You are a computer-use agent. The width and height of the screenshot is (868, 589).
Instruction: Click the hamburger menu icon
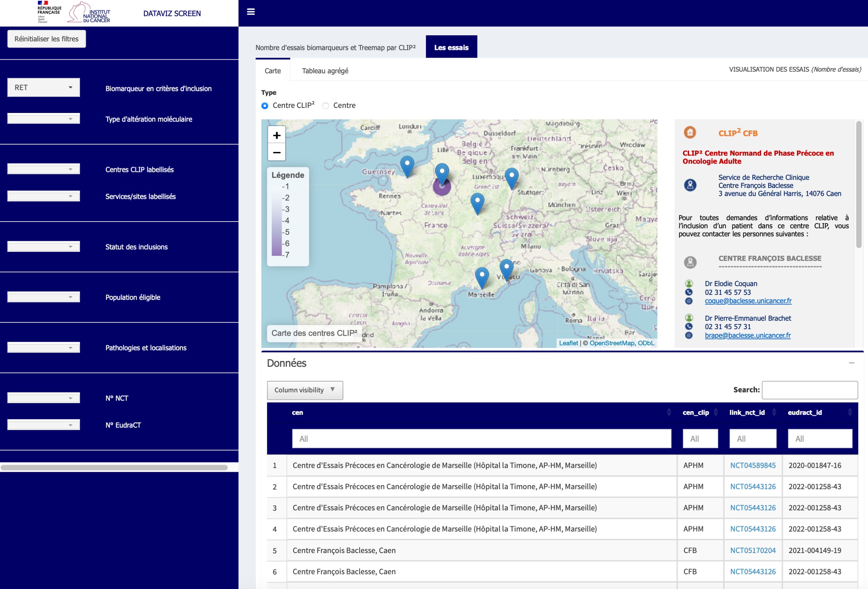tap(251, 12)
